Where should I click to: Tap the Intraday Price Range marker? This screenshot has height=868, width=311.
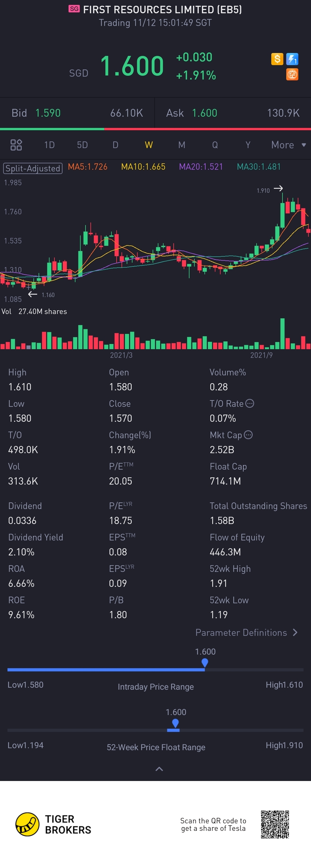coord(204,663)
